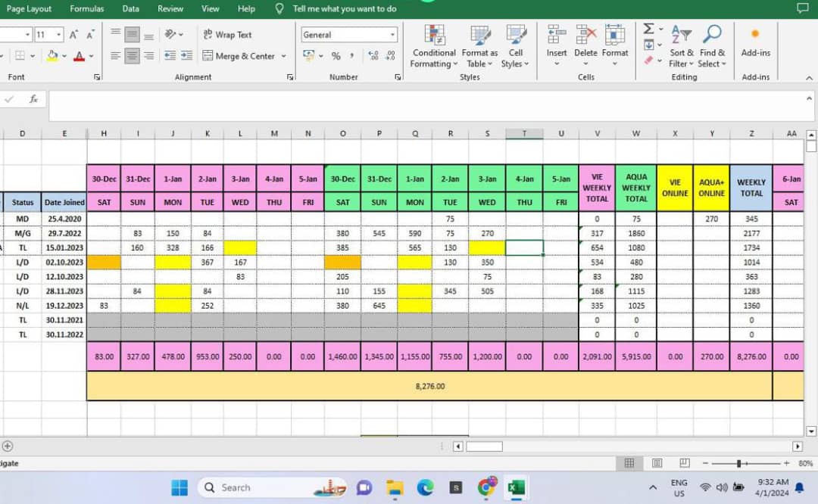818x504 pixels.
Task: Increase decimal places
Action: pyautogui.click(x=373, y=56)
